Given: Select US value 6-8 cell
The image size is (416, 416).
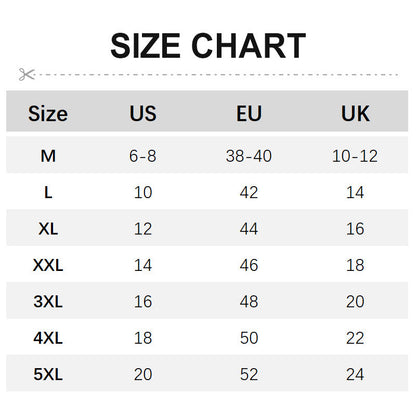Looking at the screenshot, I should 143,156.
